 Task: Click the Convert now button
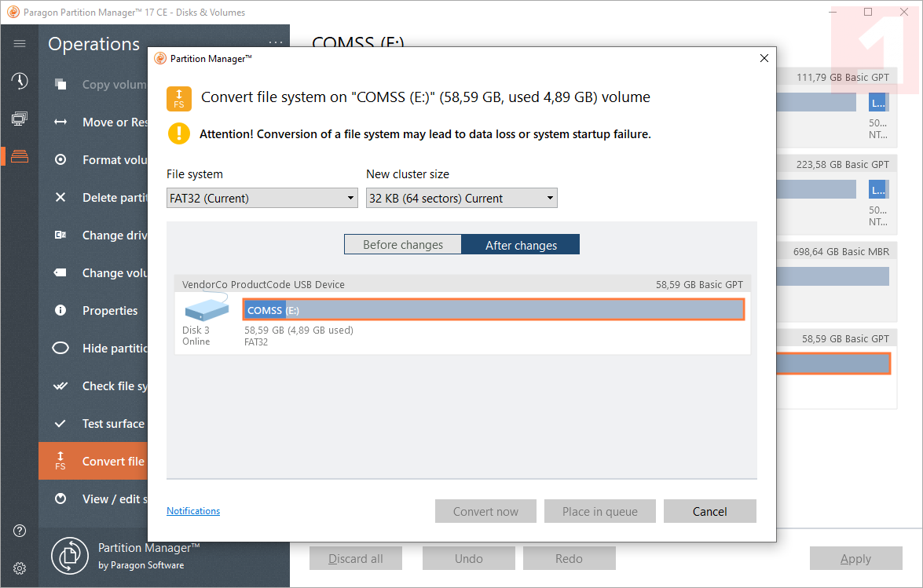485,511
